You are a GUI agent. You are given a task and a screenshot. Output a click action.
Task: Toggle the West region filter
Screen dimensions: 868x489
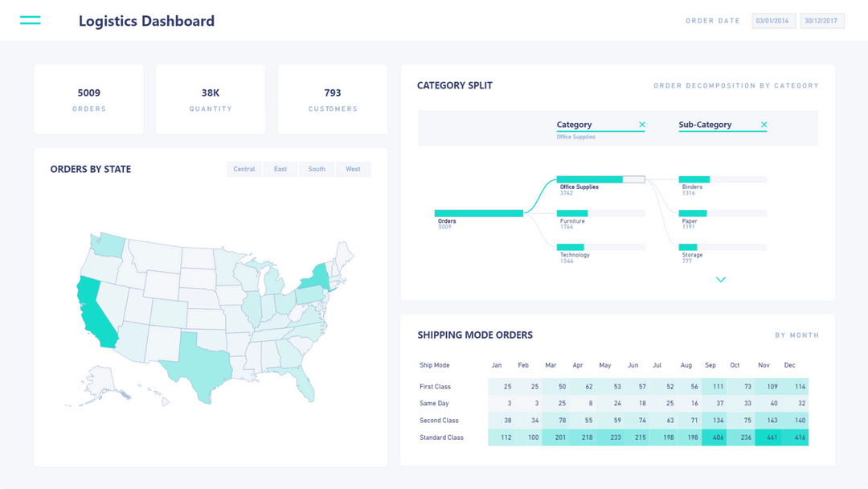353,169
